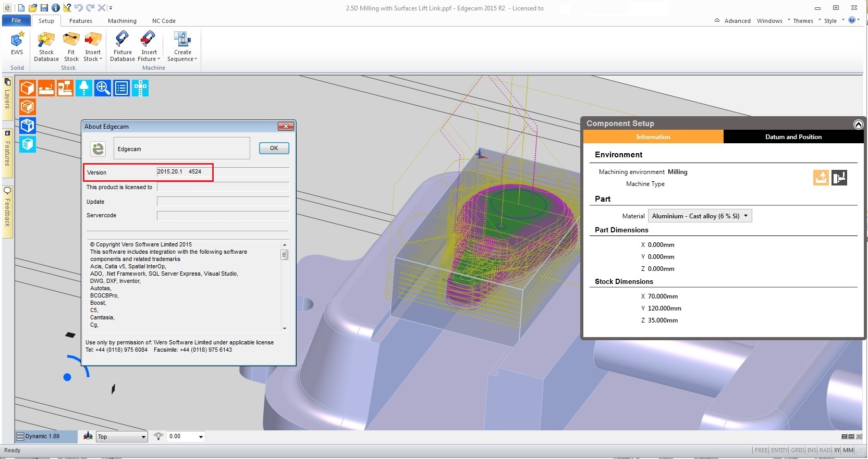868x459 pixels.
Task: Click the Advanced option in top right
Action: pos(737,21)
